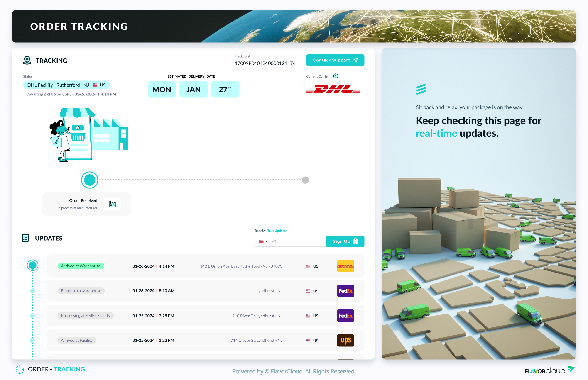This screenshot has height=380, width=588.
Task: Click the teal stacked-lines brand icon
Action: click(421, 89)
